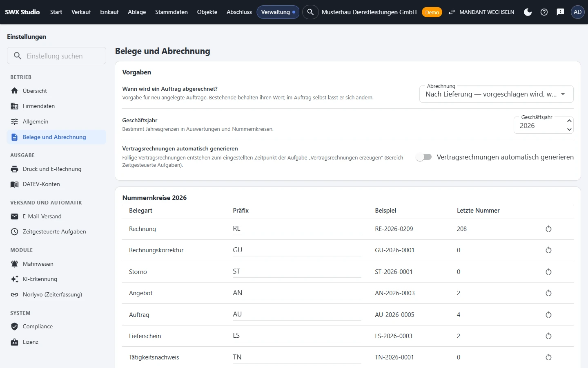Open the Verkauf menu
The image size is (588, 368).
click(81, 12)
